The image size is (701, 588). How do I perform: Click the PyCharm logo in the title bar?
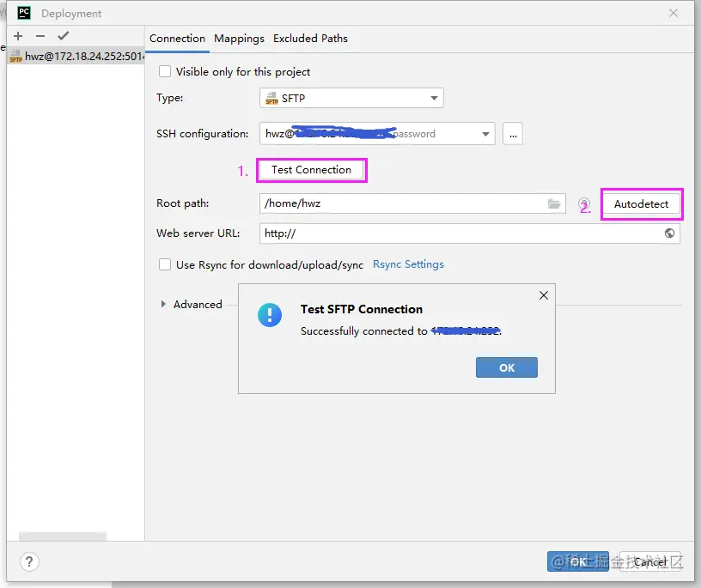point(24,13)
